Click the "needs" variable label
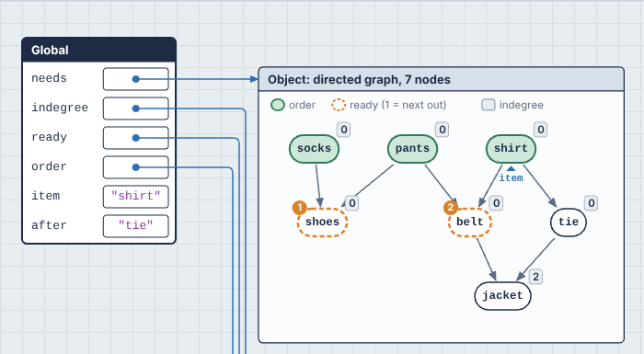 click(49, 78)
